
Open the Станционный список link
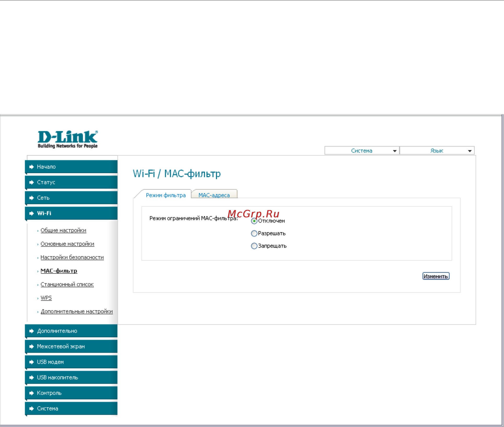[67, 284]
